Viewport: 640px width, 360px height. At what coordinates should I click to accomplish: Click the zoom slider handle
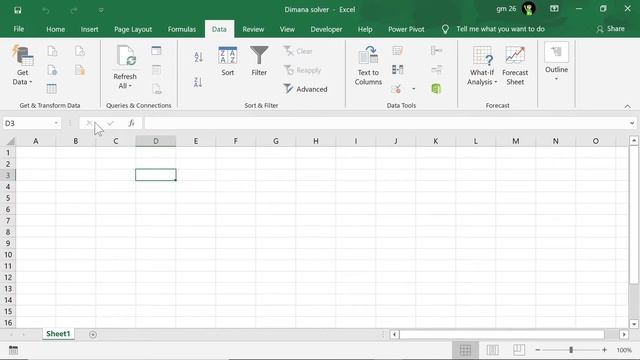coord(571,350)
